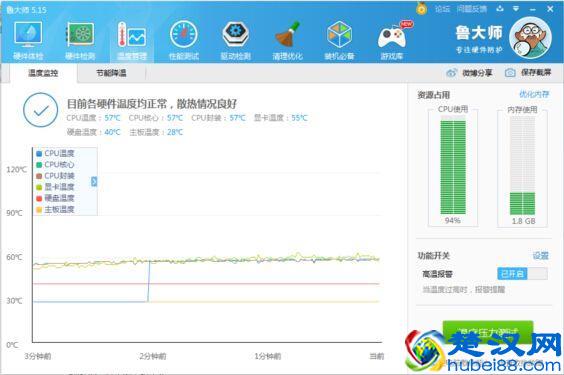
Task: Toggle 硬盘温度 red legend swatch
Action: pyautogui.click(x=39, y=198)
